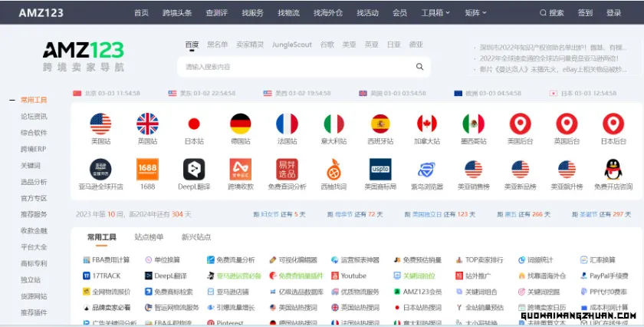644x327 pixels.
Task: Open the PayPal手续费 tool link
Action: 604,276
